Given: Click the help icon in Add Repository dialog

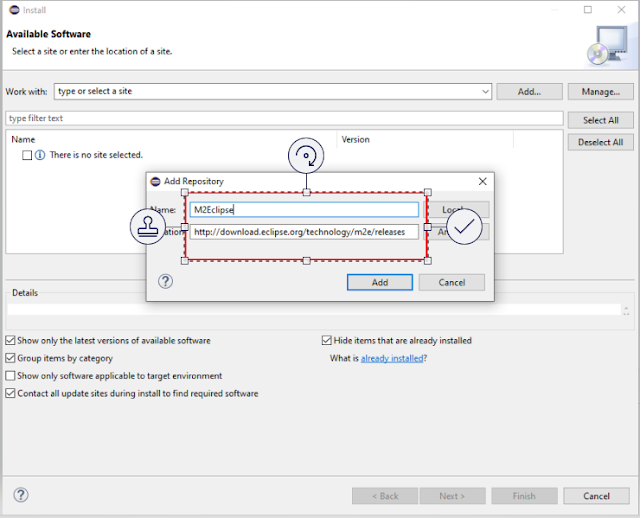Looking at the screenshot, I should click(165, 281).
